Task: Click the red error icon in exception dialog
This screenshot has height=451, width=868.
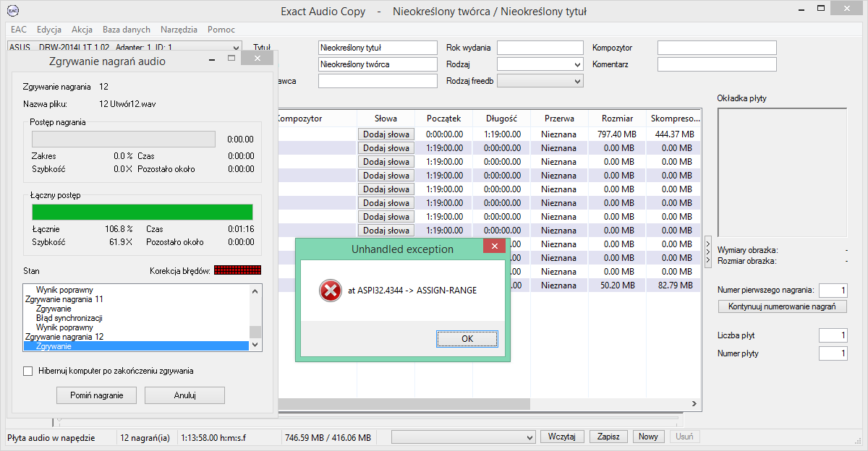Action: pyautogui.click(x=330, y=291)
